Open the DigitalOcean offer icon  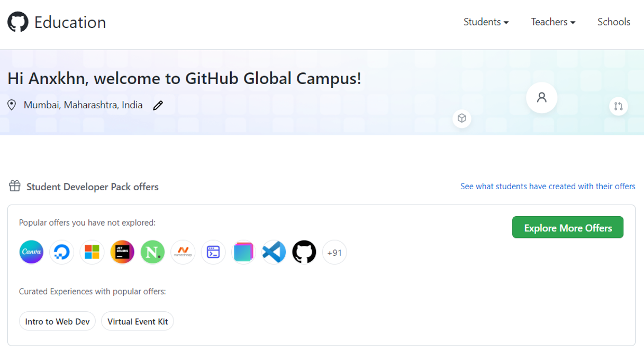click(x=62, y=252)
